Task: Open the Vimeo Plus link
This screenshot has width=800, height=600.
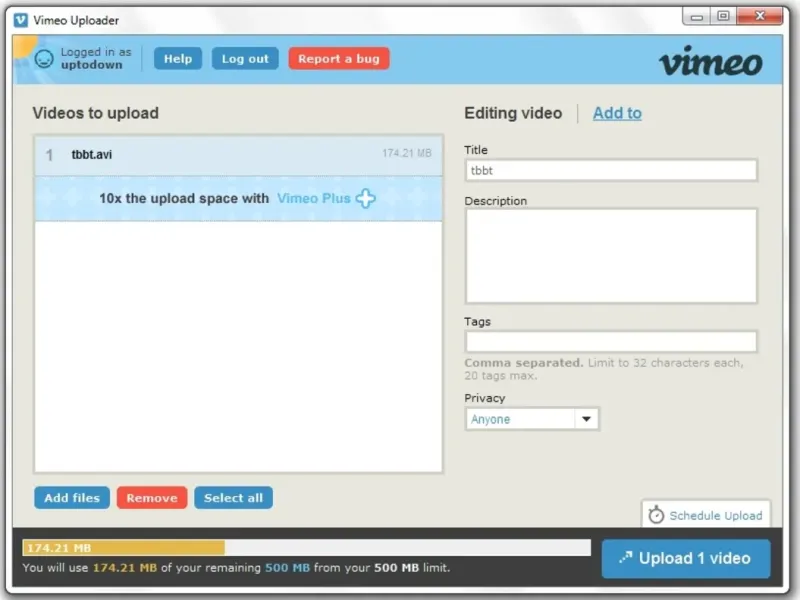Action: (x=314, y=198)
